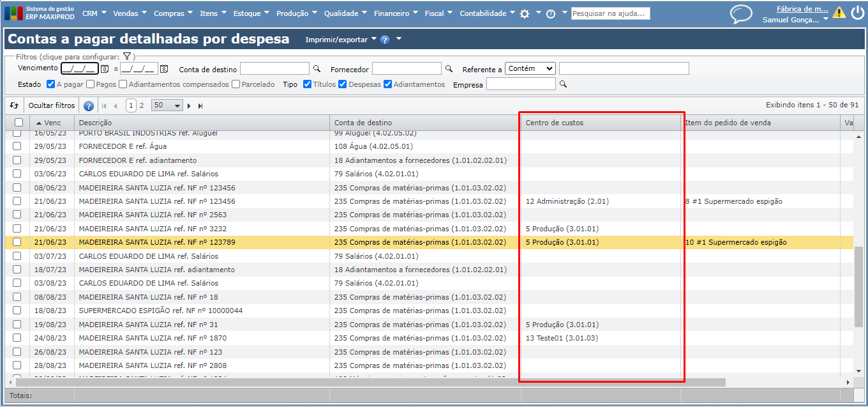Sort by Descrição column header

pos(202,123)
